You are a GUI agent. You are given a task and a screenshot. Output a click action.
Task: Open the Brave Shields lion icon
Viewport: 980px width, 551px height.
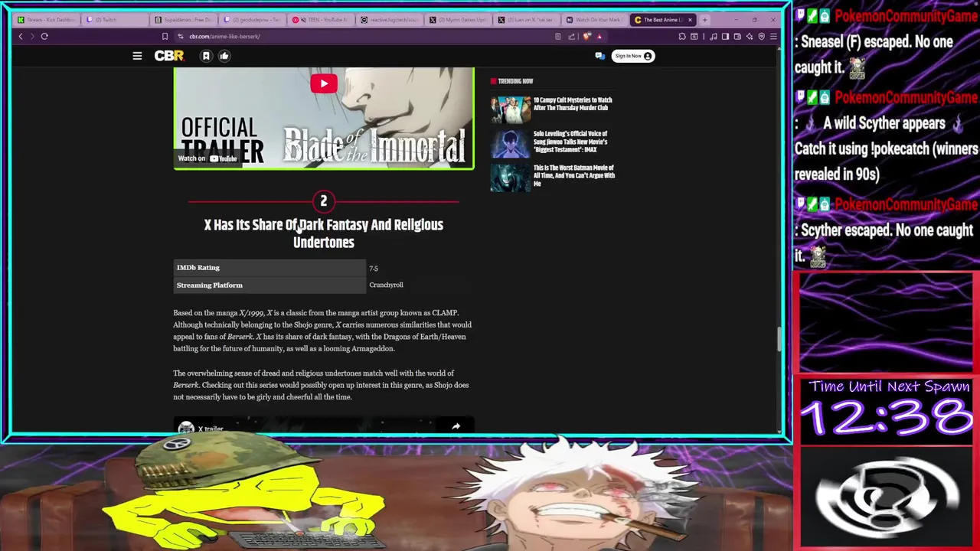587,36
